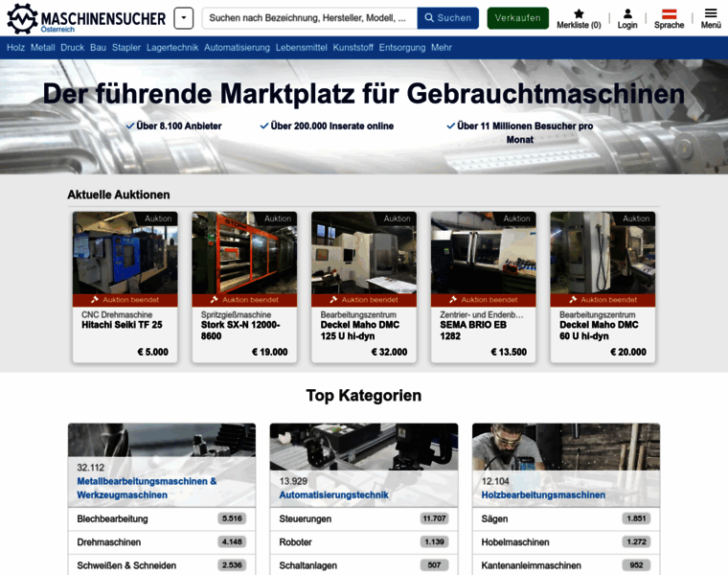Click hammer icon on Stork auction banner
Viewport: 728px width, 575px height.
(214, 300)
